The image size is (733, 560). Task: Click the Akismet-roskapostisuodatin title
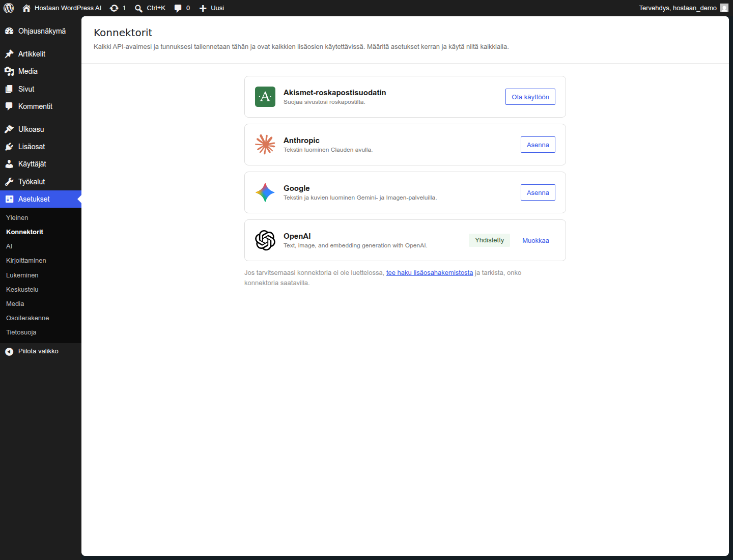click(x=334, y=93)
